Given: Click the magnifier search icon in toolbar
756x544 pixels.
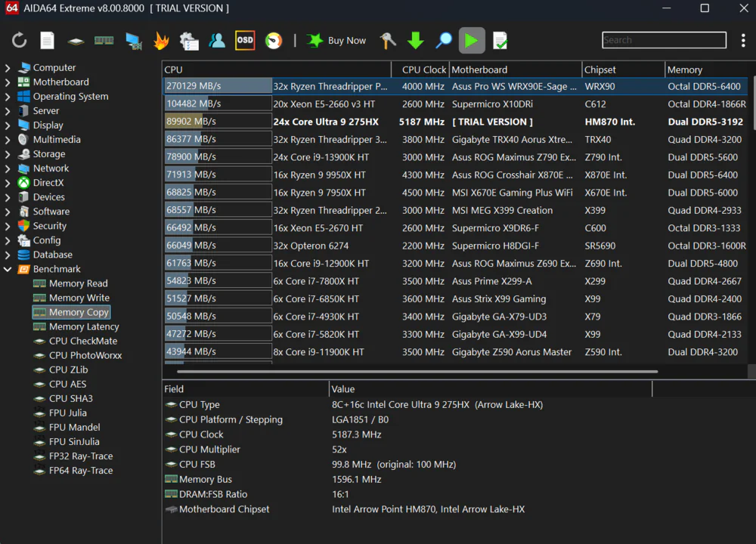Looking at the screenshot, I should tap(444, 41).
